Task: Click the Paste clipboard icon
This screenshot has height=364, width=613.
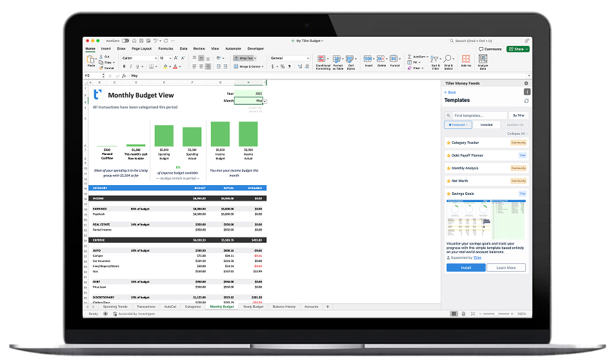Action: (x=91, y=61)
